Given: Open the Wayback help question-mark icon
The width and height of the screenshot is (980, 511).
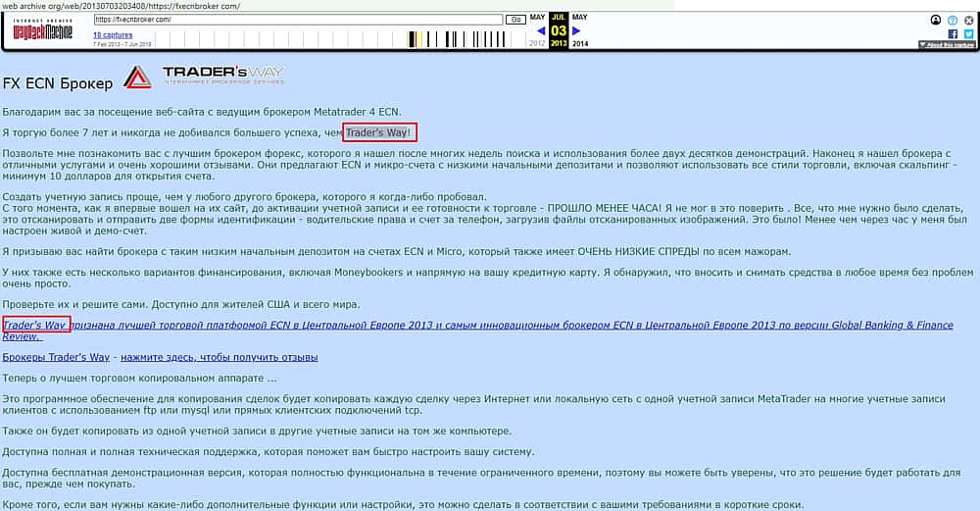Looking at the screenshot, I should pos(953,20).
